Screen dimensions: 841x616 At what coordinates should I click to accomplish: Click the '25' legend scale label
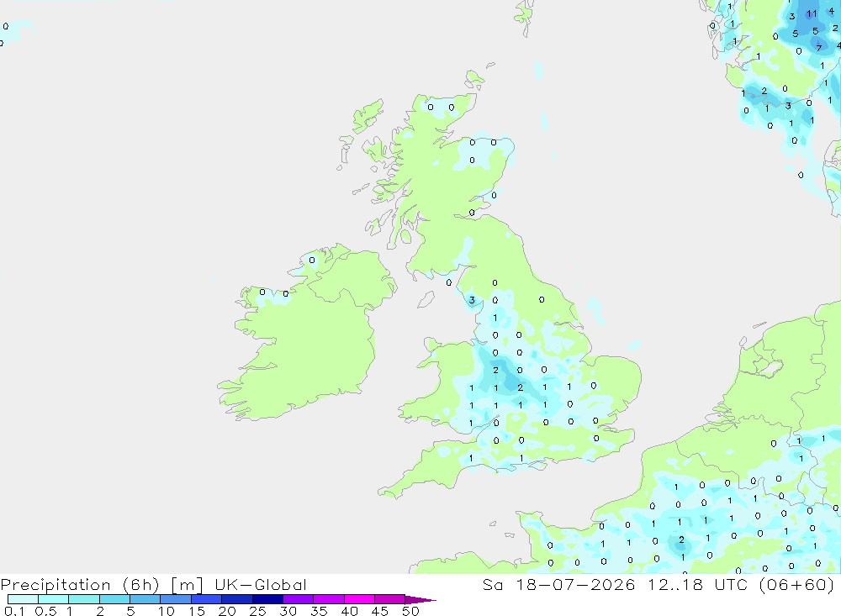[x=258, y=611]
